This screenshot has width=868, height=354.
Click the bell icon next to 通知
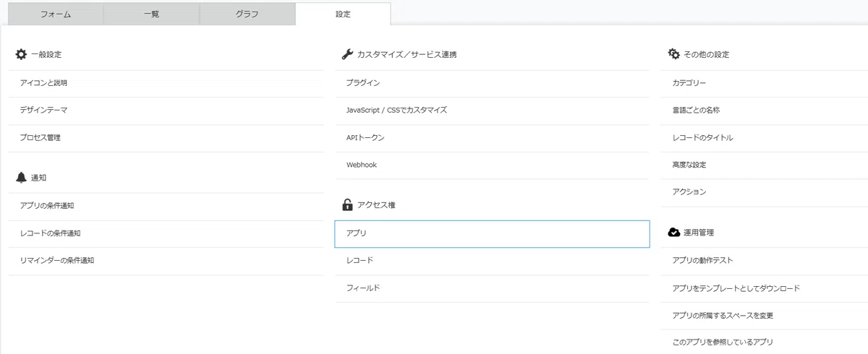[21, 178]
